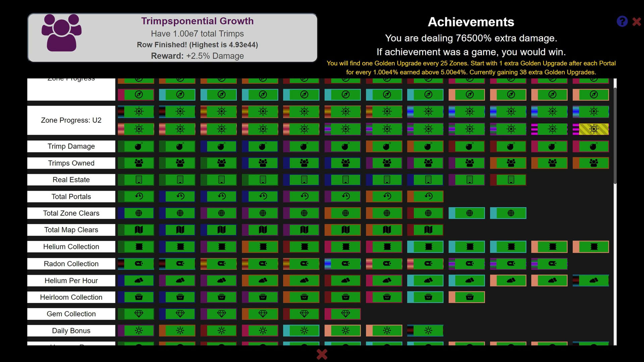This screenshot has width=644, height=362.
Task: Click the Daily Bonus row label
Action: point(71,331)
